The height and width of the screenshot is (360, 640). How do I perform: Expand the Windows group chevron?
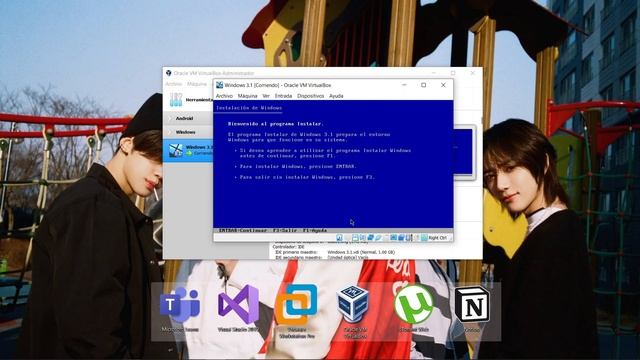pos(170,132)
